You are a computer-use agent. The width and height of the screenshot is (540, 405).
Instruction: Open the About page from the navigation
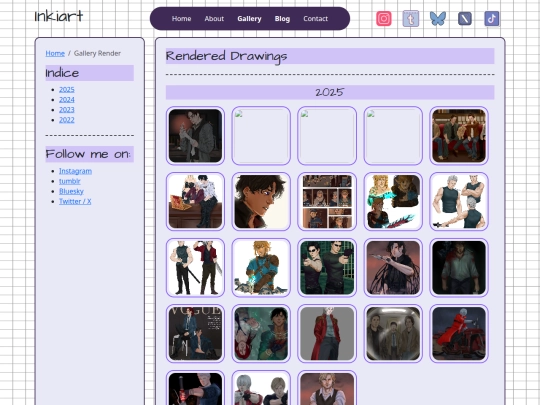point(214,19)
